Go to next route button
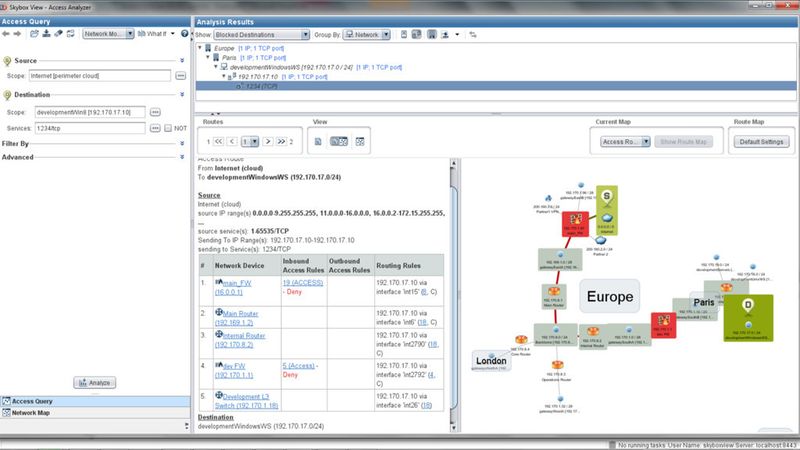This screenshot has height=450, width=800. pyautogui.click(x=267, y=141)
